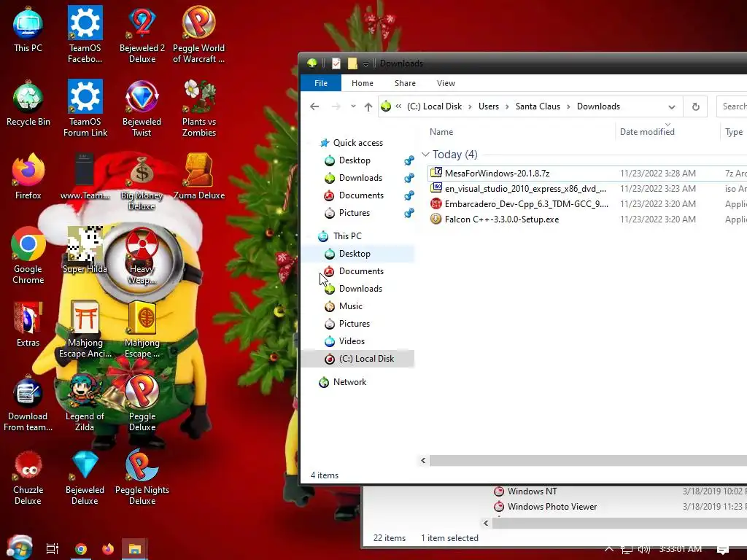This screenshot has height=560, width=747.
Task: Sort by Date modified column header
Action: click(x=667, y=132)
